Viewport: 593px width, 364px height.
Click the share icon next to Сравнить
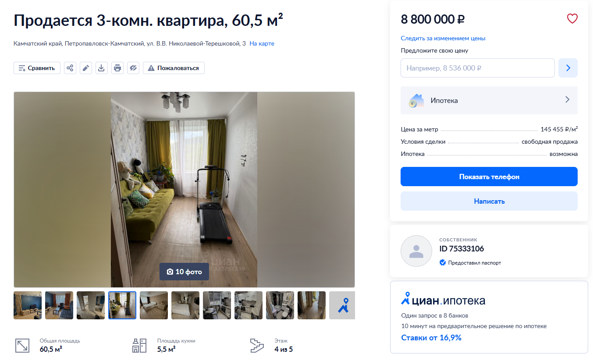click(70, 68)
